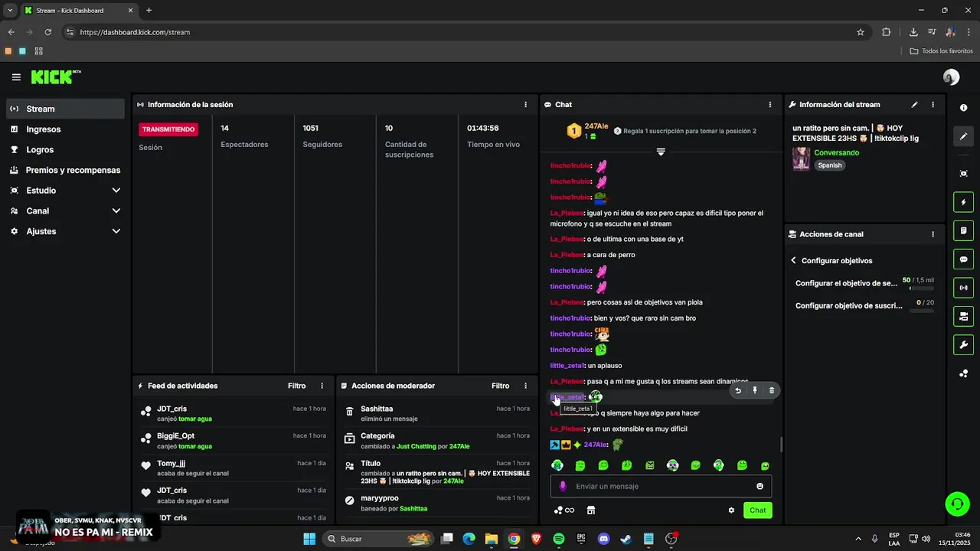Screen dimensions: 980x551
Task: Open the Chrome extensions puzzle icon
Action: 887,32
